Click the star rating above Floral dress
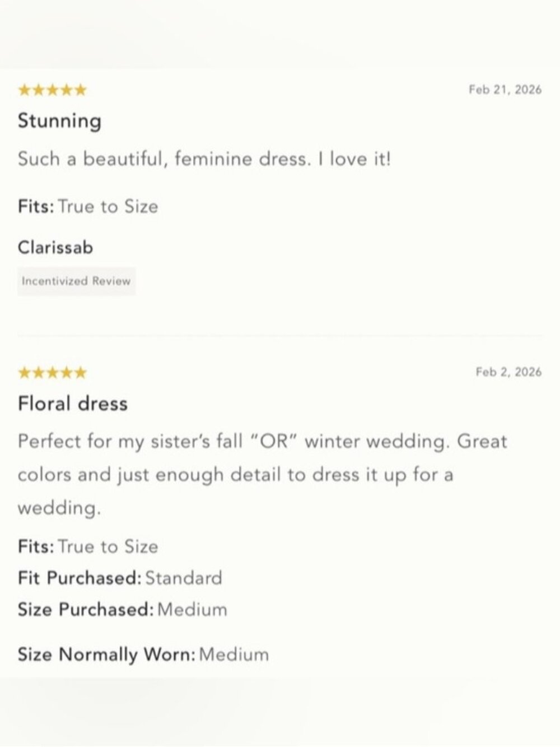Image resolution: width=560 pixels, height=747 pixels. pyautogui.click(x=52, y=373)
